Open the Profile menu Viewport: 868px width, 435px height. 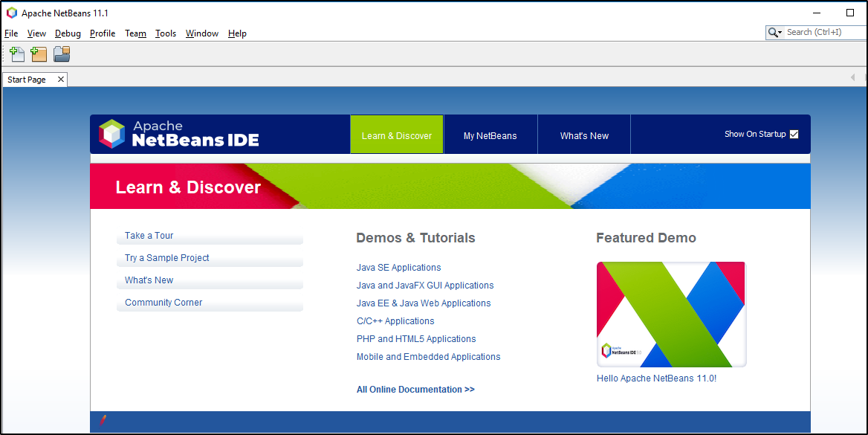click(103, 33)
